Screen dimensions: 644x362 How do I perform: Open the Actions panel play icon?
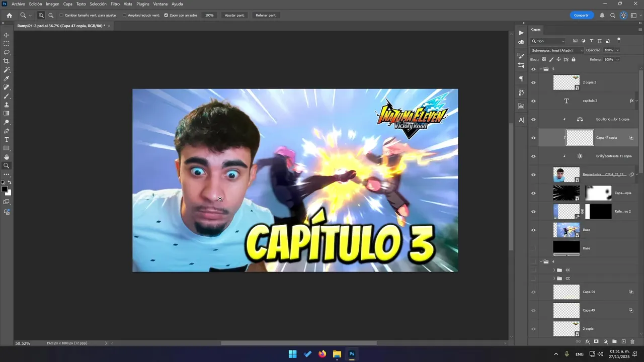click(x=521, y=33)
